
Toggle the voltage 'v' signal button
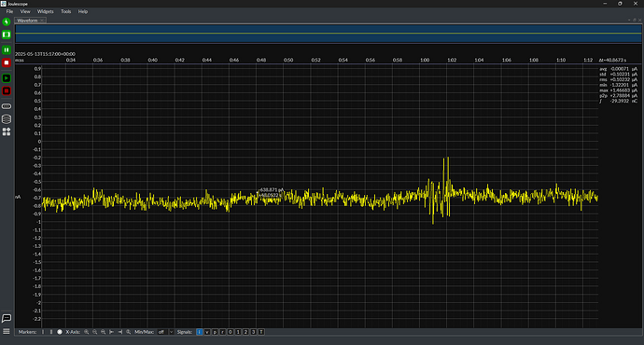point(207,332)
